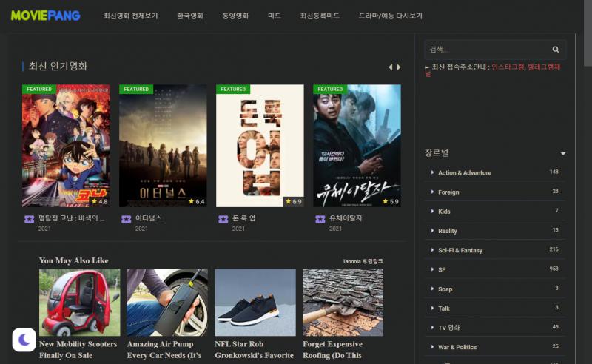The width and height of the screenshot is (592, 364).
Task: Click ticket icon beside 이터널스
Action: tap(126, 219)
